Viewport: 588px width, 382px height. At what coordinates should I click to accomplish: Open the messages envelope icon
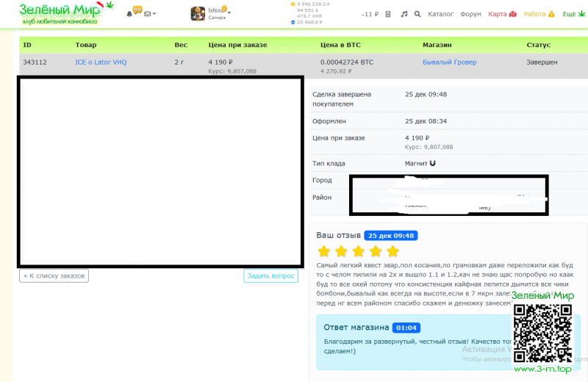click(147, 14)
